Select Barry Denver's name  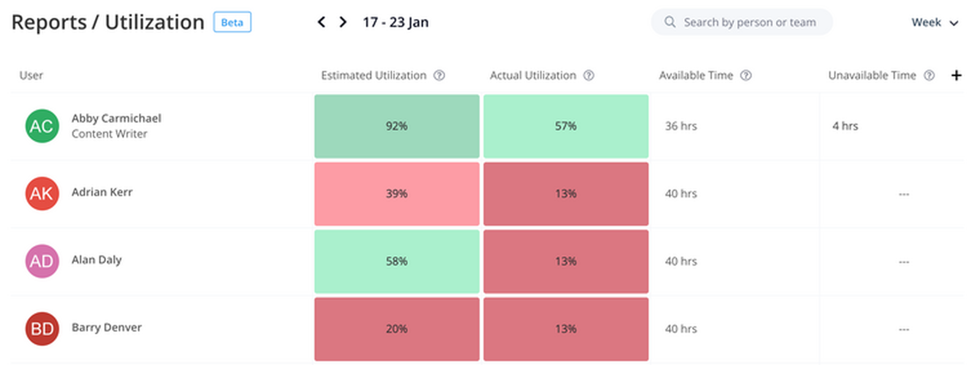click(107, 328)
